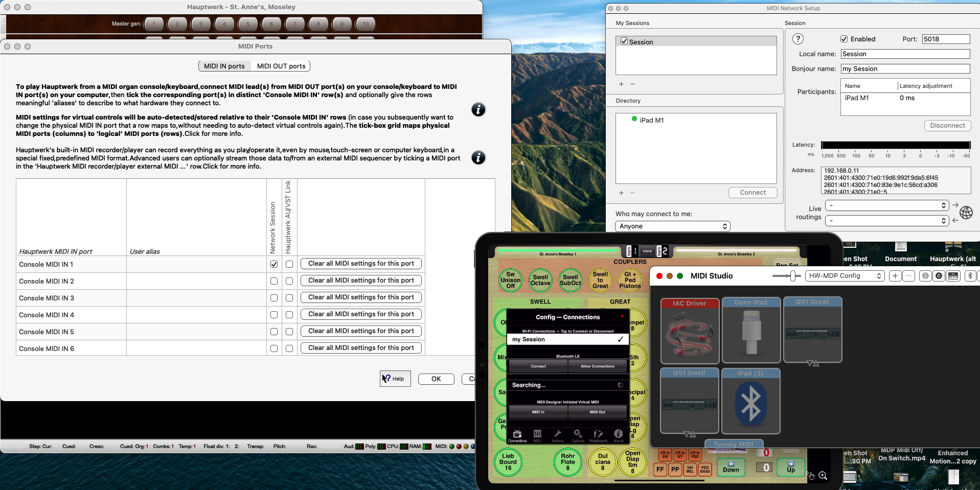Open the HW-MDP Config configuration dropdown
This screenshot has width=980, height=490.
coord(845,276)
